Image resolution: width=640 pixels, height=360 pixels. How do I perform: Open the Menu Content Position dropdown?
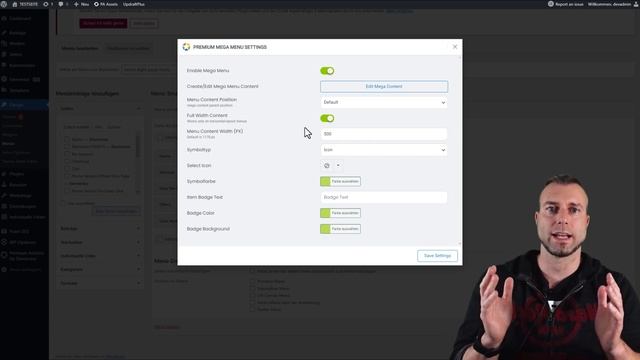click(384, 102)
